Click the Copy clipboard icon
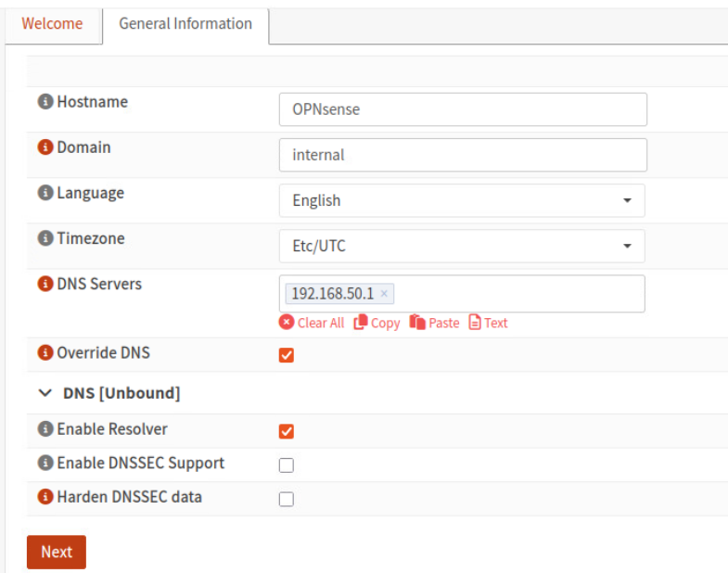This screenshot has width=728, height=573. pos(361,323)
